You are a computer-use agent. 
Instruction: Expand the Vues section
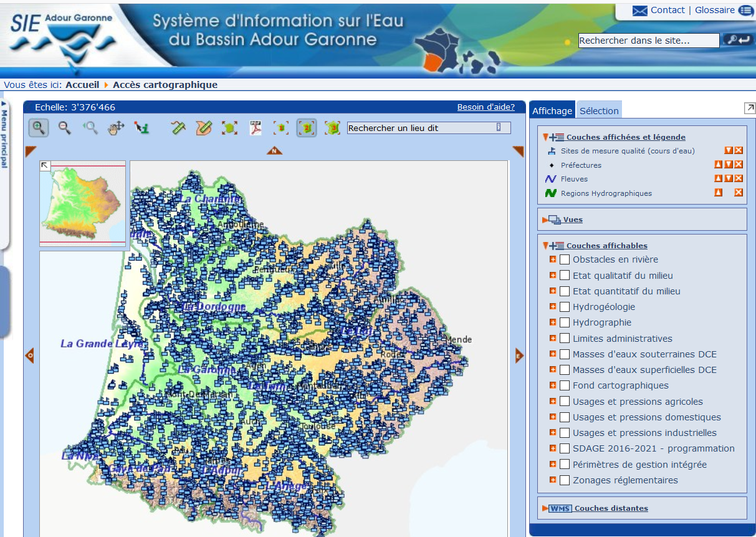pos(573,220)
